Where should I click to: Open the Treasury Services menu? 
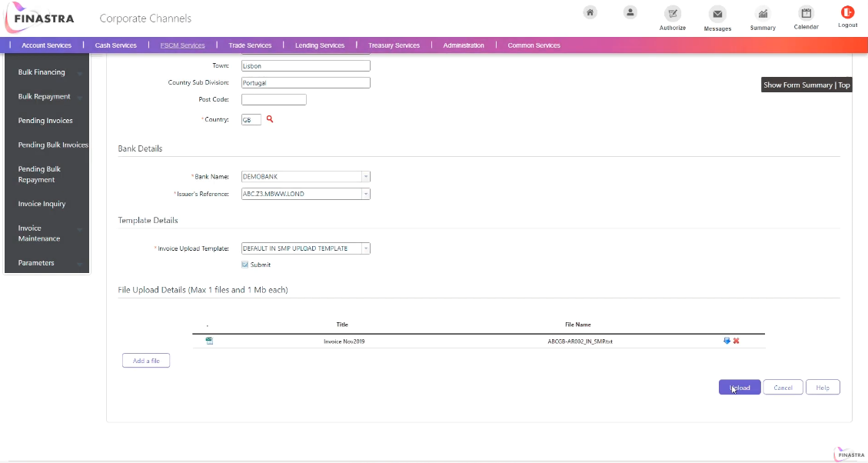point(394,45)
